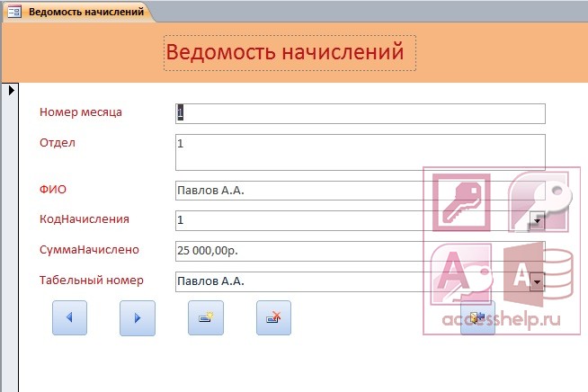Close the form with the exit door button
The width and height of the screenshot is (588, 392).
[477, 317]
